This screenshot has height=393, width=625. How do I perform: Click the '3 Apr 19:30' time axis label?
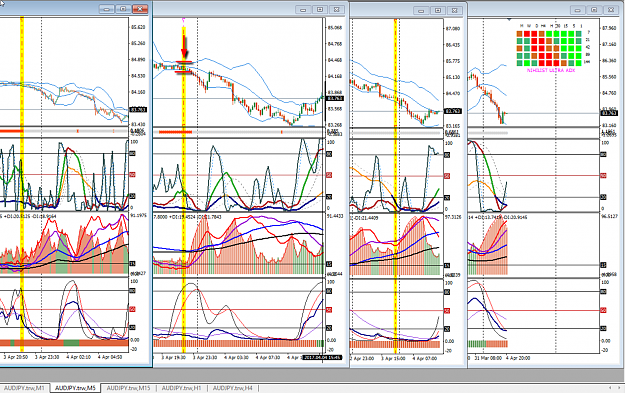173,358
